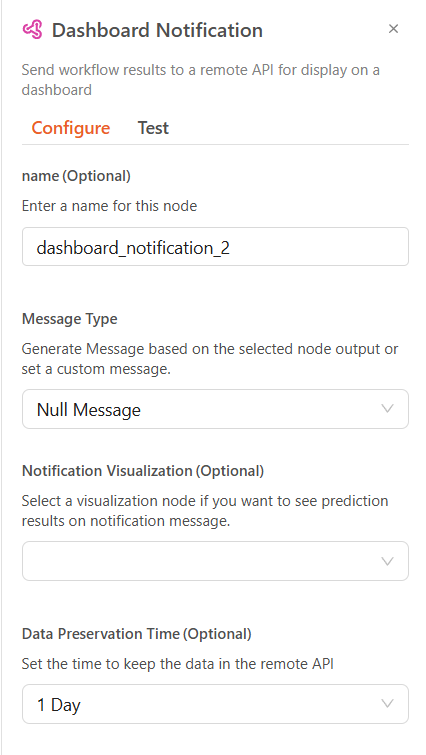The height and width of the screenshot is (755, 426).
Task: Close the Dashboard Notification panel
Action: (x=393, y=29)
